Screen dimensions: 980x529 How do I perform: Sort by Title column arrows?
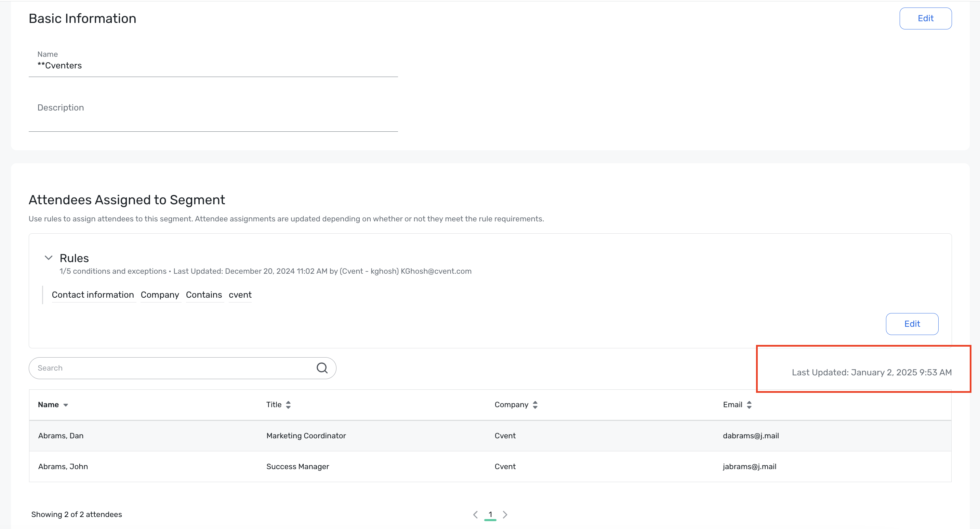pyautogui.click(x=288, y=404)
